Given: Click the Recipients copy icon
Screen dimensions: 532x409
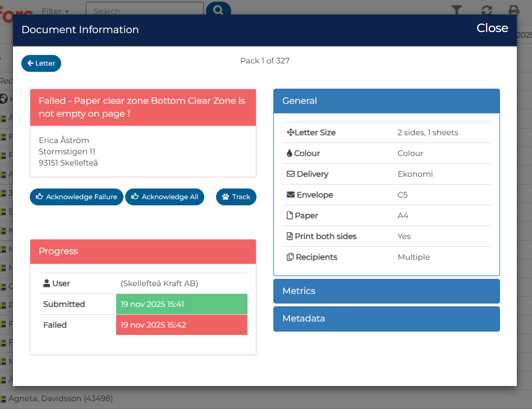Looking at the screenshot, I should (x=290, y=257).
